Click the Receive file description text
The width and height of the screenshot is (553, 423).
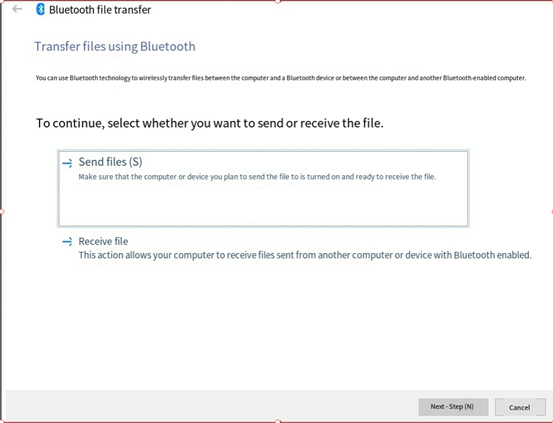[x=305, y=255]
